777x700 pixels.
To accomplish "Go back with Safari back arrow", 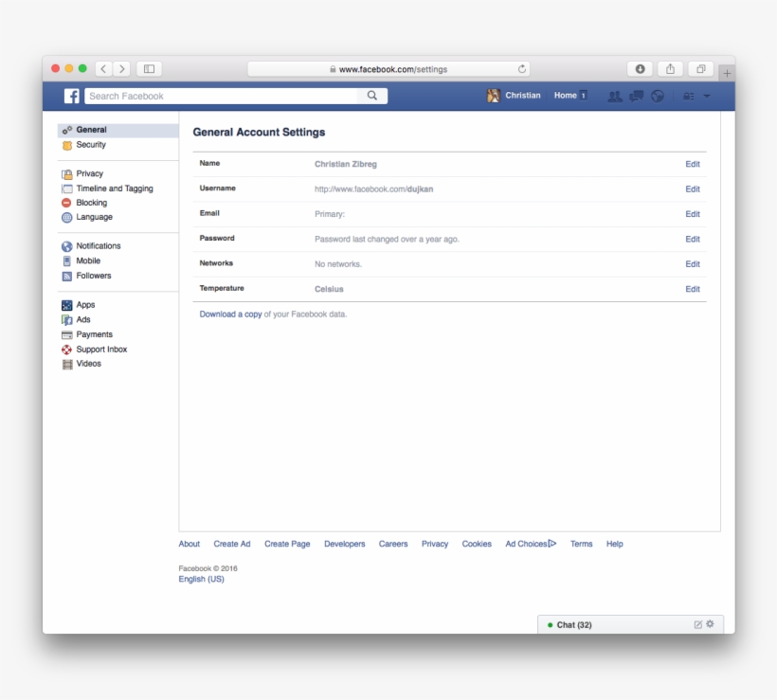I will pyautogui.click(x=103, y=69).
